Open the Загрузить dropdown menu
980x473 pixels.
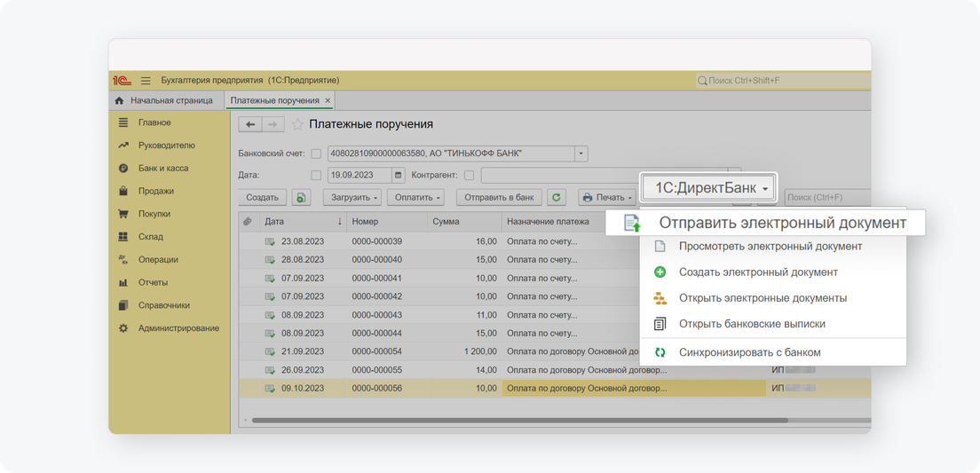click(352, 197)
